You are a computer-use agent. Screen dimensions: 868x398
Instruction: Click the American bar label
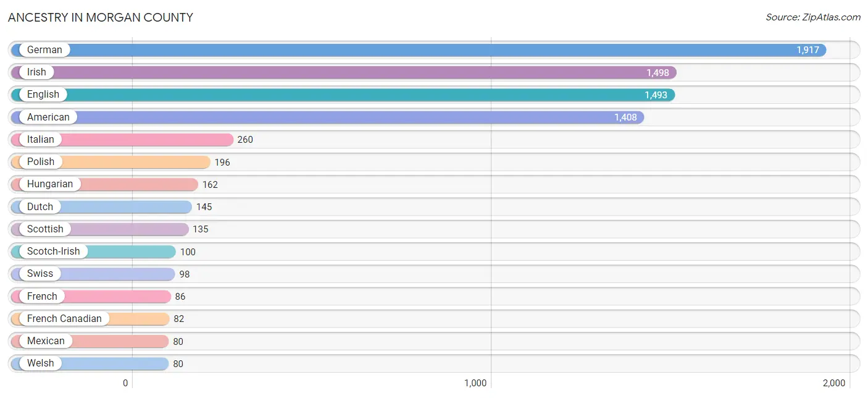[x=48, y=117]
